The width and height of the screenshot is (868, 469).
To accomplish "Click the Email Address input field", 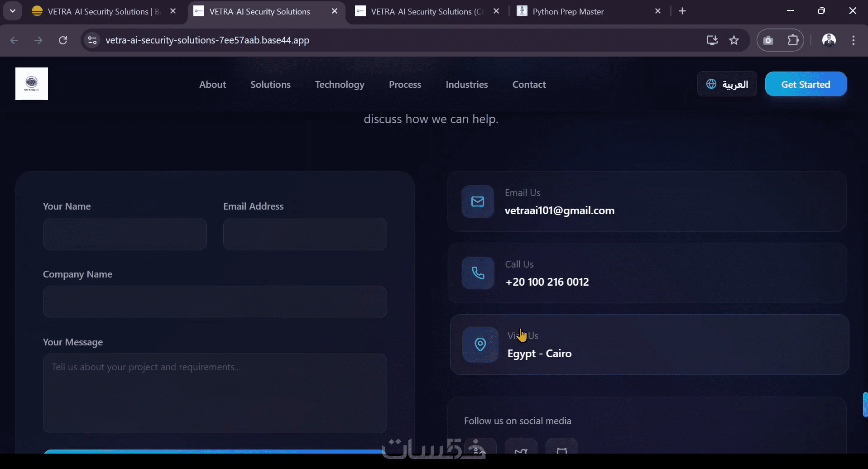I will click(305, 234).
